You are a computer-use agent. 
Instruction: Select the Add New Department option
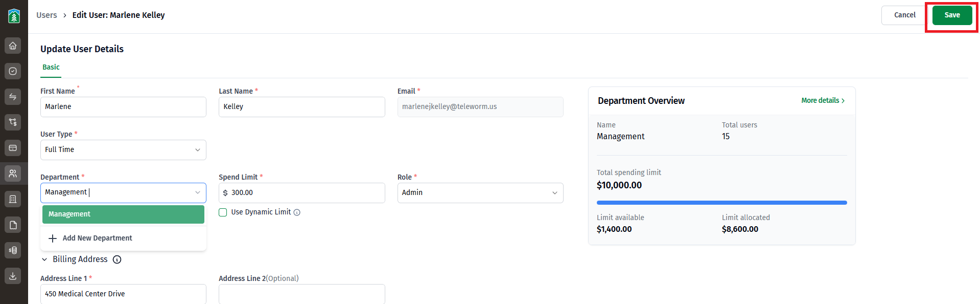tap(123, 238)
